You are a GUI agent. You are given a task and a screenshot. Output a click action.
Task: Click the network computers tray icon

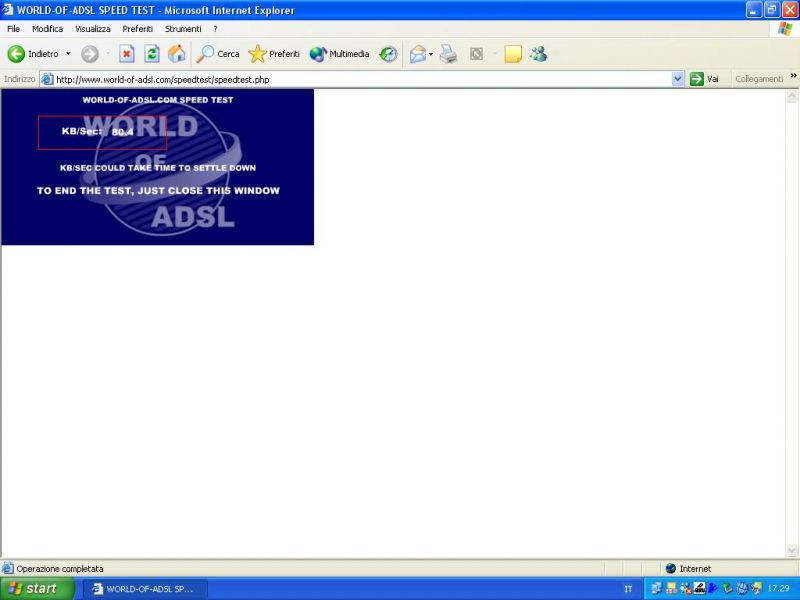pyautogui.click(x=657, y=588)
